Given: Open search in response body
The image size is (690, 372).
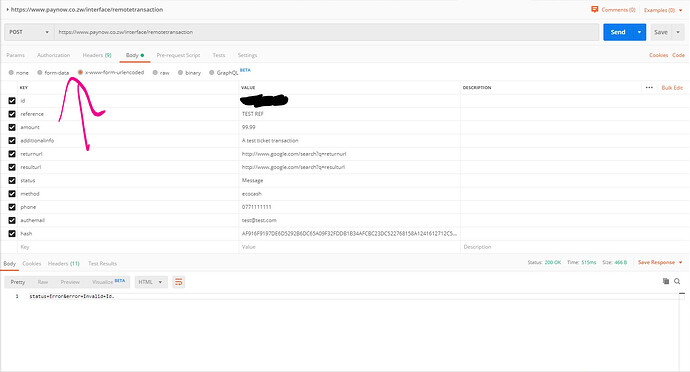Looking at the screenshot, I should [677, 281].
